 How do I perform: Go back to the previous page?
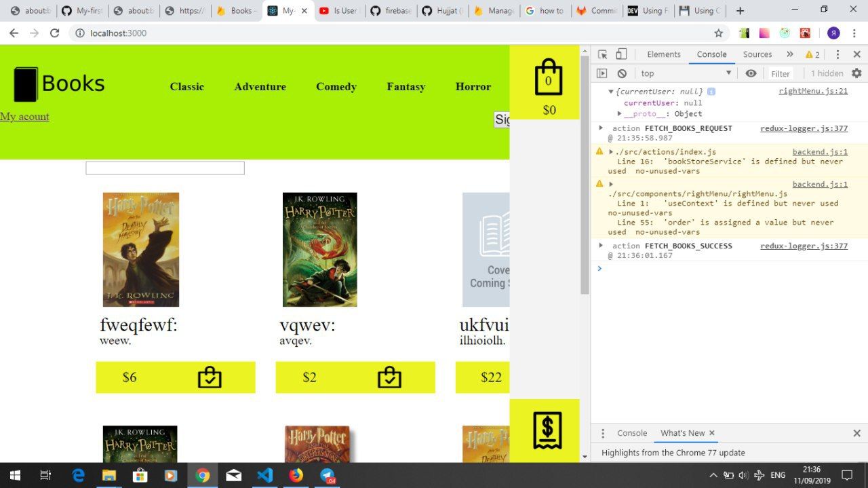point(14,33)
